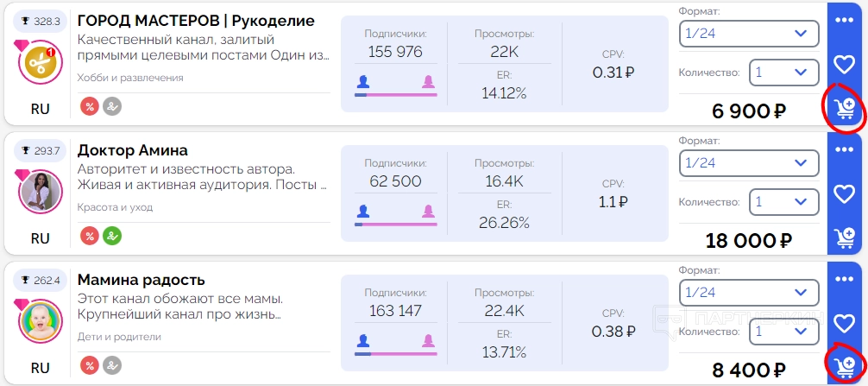Toggle heart favorite for Доктор Амина

coord(844,193)
